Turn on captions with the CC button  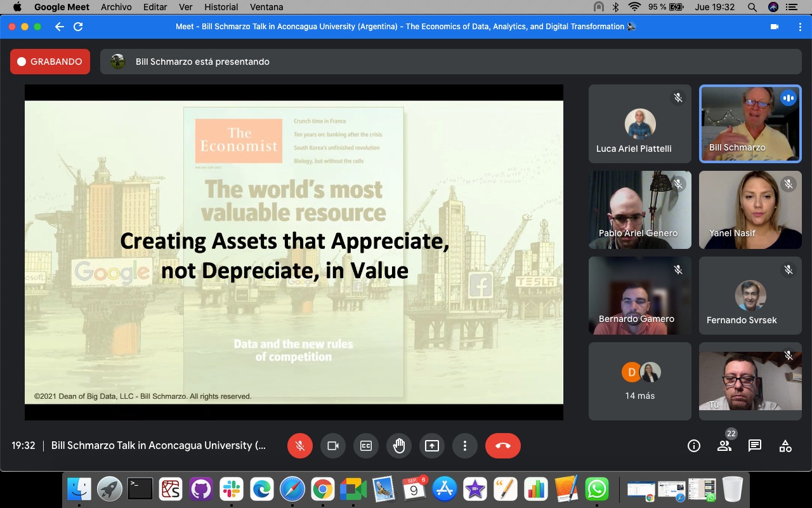click(366, 446)
